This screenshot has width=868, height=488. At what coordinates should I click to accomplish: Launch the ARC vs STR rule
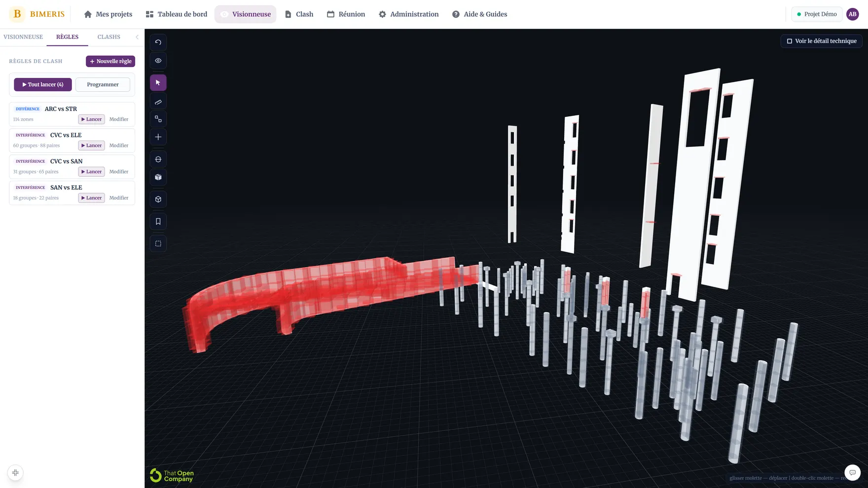91,119
